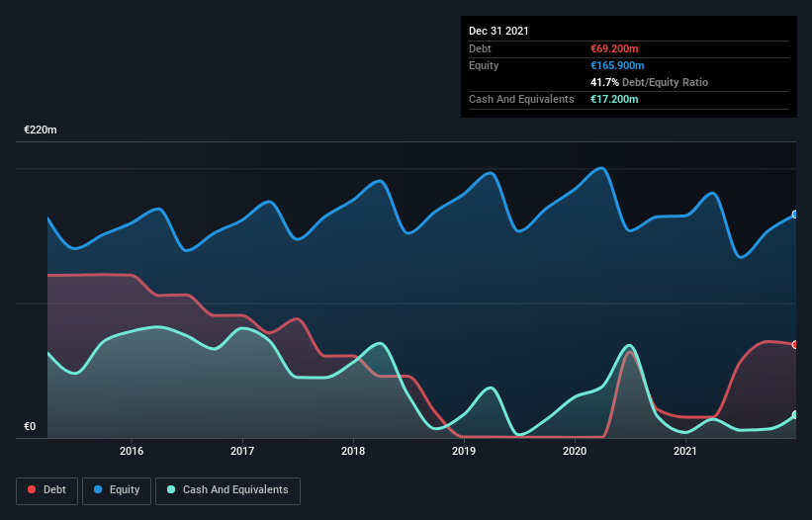Click the Equity label in tooltip
Viewport: 812px width, 520px height.
(x=484, y=65)
